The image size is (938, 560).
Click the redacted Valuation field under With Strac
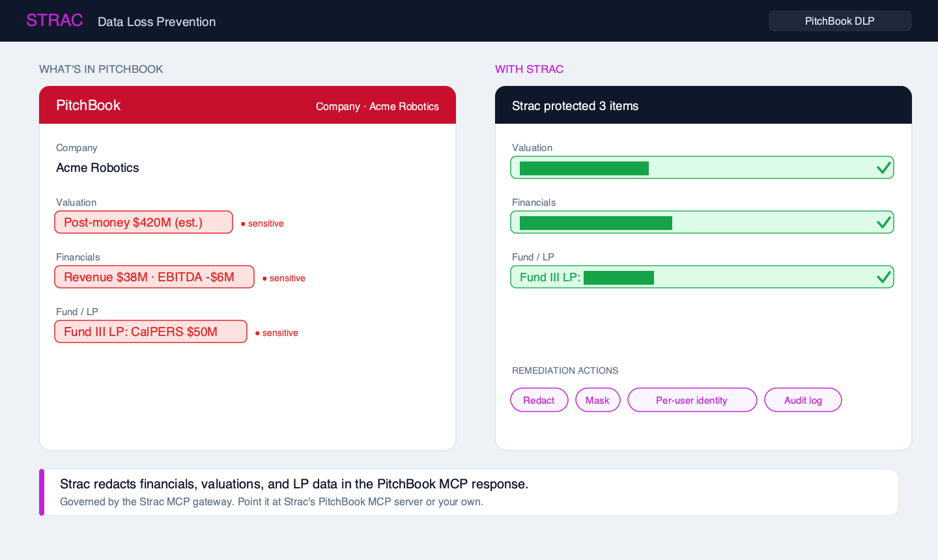(702, 167)
